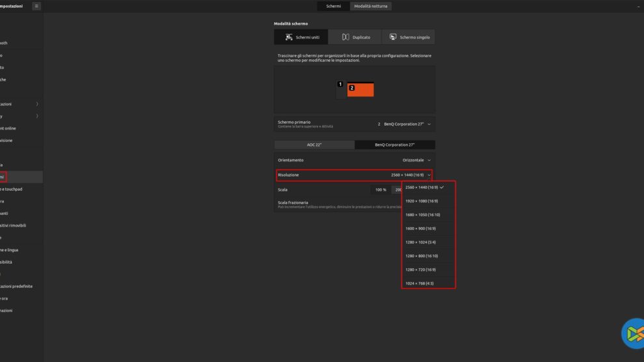Viewport: 644px width, 362px height.
Task: Pick the 1280 × 1024 (5:4) resolution
Action: [421, 242]
